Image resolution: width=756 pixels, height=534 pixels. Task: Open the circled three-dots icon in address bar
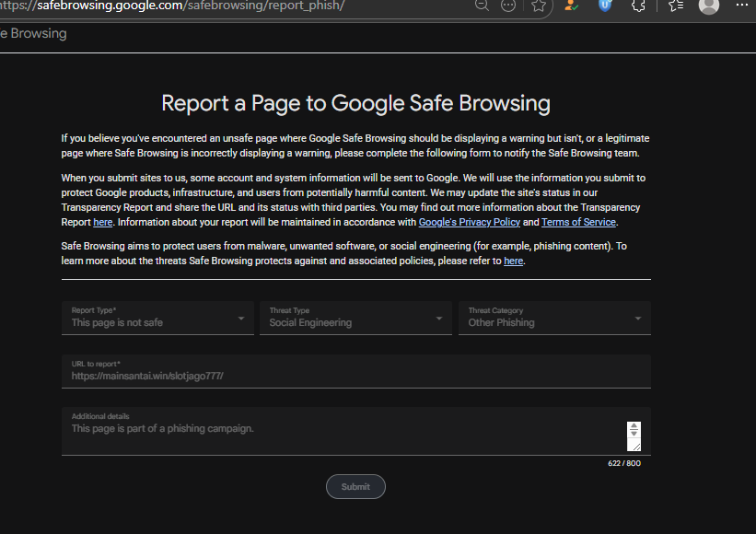(508, 6)
